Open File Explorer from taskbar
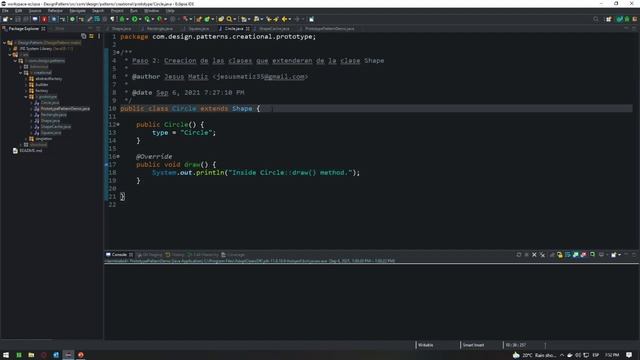 click(x=31, y=355)
